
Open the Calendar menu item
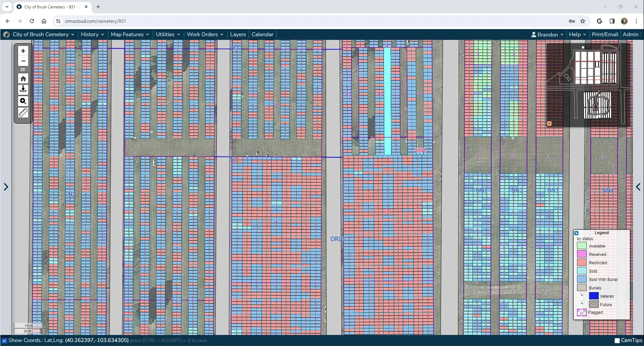[x=262, y=34]
